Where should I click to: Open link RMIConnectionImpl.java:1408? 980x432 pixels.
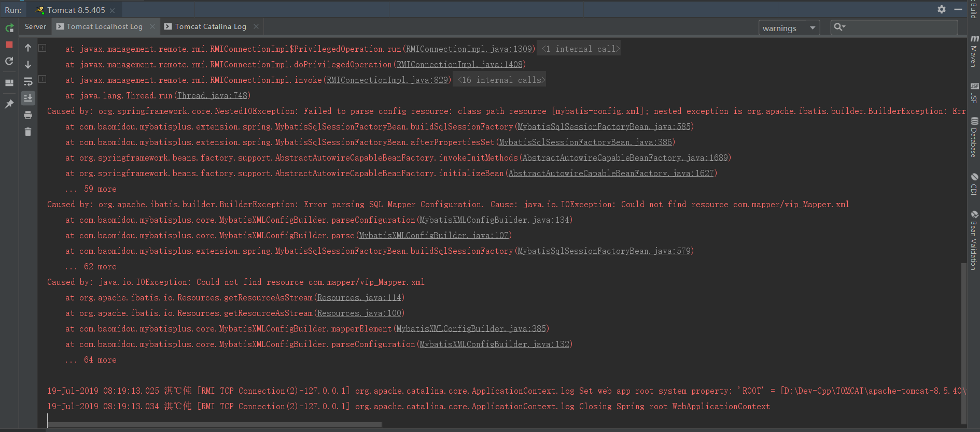(x=459, y=64)
